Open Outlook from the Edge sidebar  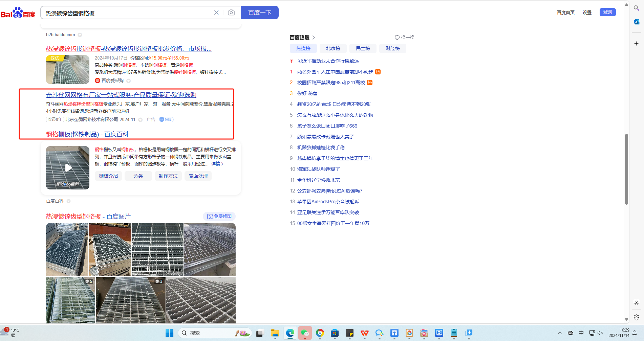(x=637, y=22)
